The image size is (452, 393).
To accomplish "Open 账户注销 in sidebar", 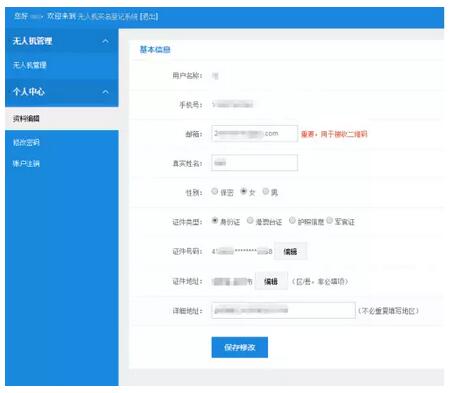I will pos(26,164).
